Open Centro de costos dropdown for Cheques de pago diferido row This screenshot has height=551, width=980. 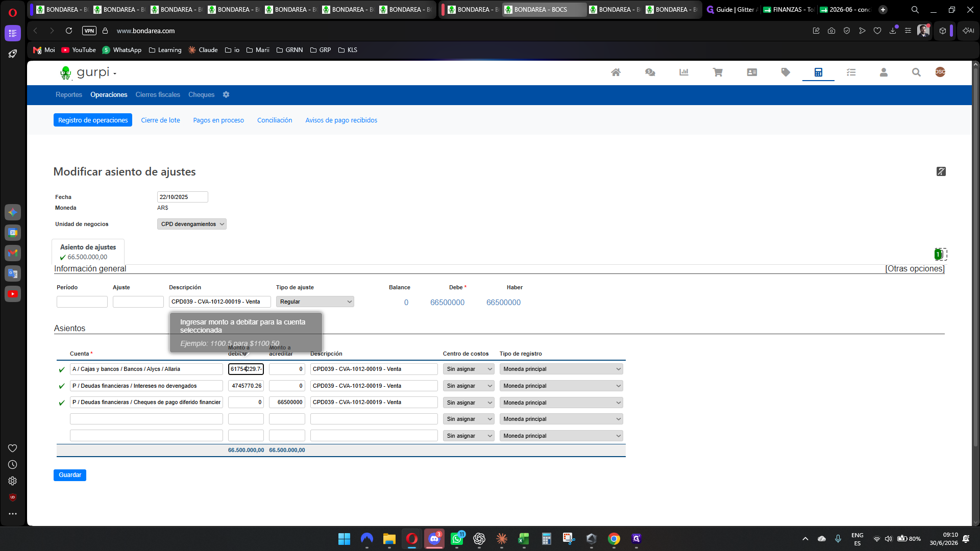(469, 403)
